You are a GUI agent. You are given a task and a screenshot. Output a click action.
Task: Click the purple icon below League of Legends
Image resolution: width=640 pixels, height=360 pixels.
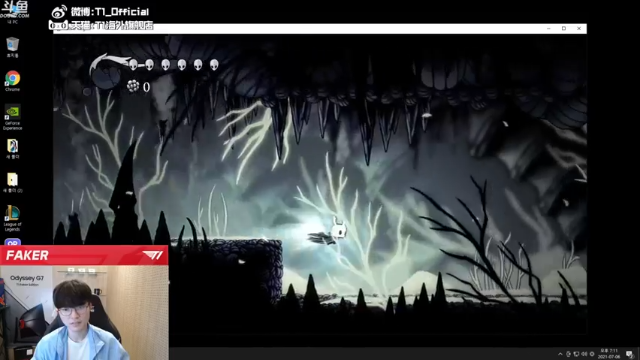[x=13, y=242]
